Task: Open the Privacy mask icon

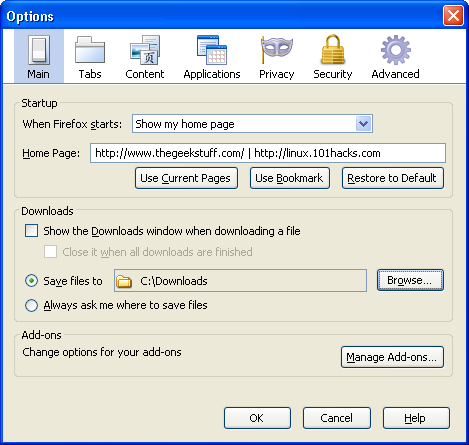Action: (277, 50)
